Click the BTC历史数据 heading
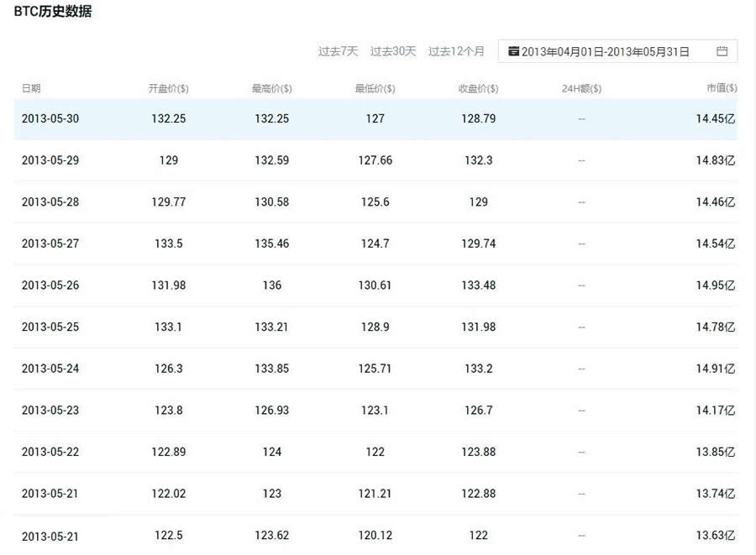Screen dimensions: 756x555 pos(53,11)
